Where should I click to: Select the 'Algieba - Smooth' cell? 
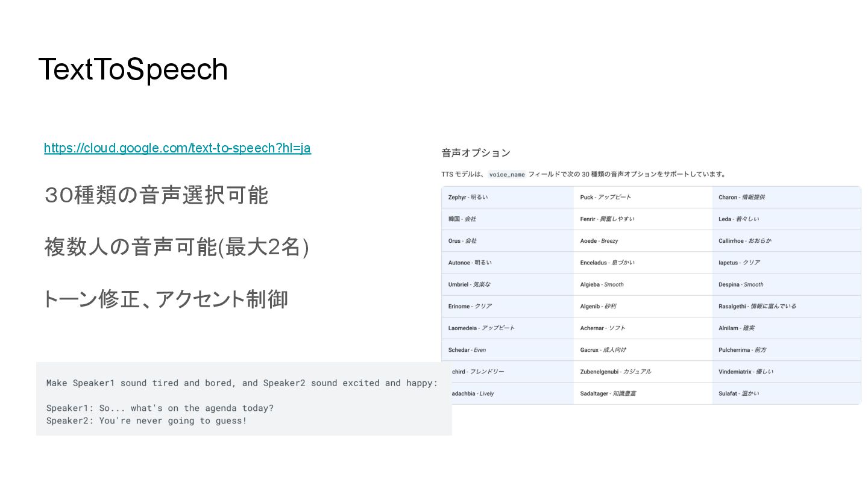click(x=643, y=284)
